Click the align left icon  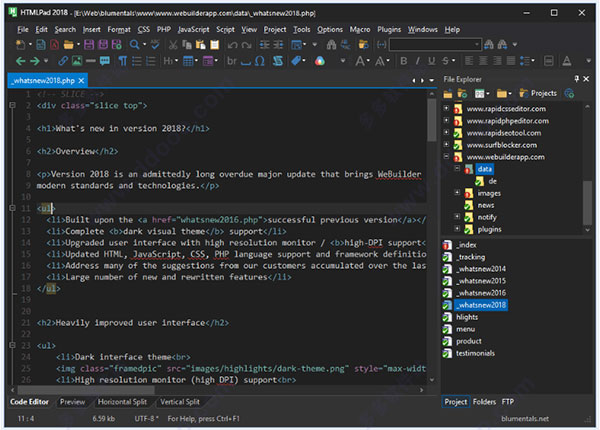(469, 61)
